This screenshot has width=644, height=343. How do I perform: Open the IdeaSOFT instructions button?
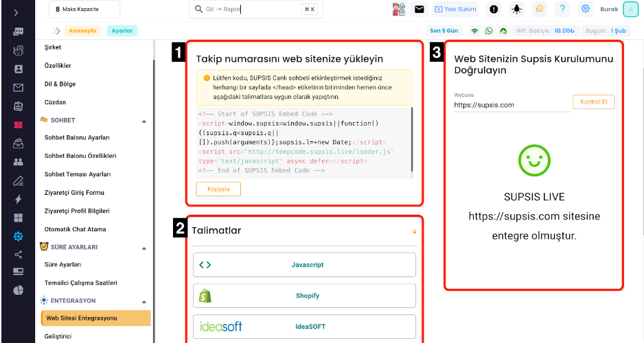point(304,327)
